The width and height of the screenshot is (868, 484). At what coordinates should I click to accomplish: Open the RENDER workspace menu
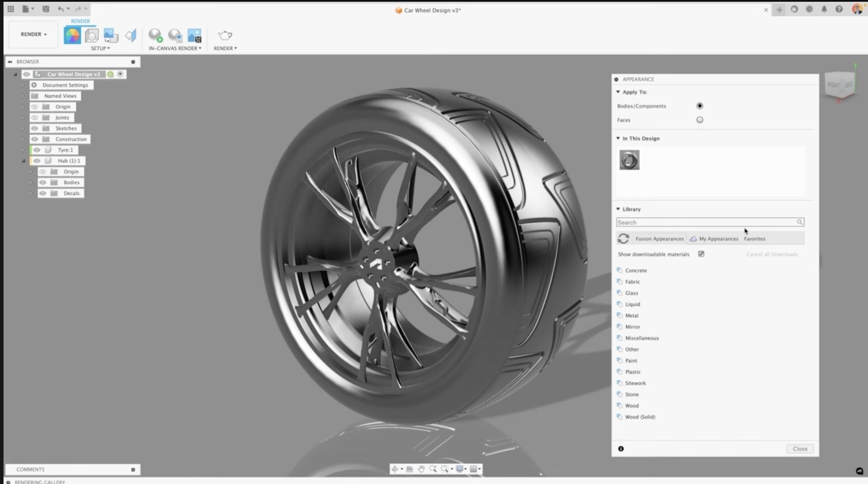pyautogui.click(x=33, y=34)
